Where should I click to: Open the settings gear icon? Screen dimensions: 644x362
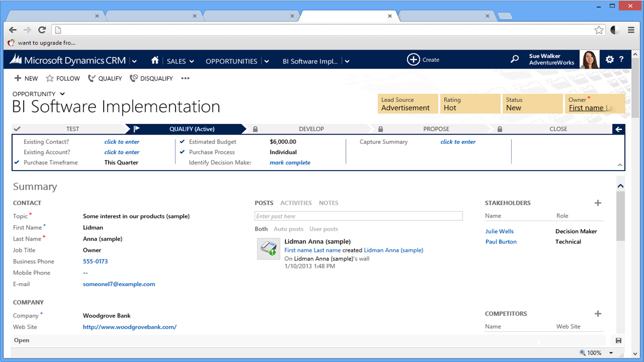[609, 59]
